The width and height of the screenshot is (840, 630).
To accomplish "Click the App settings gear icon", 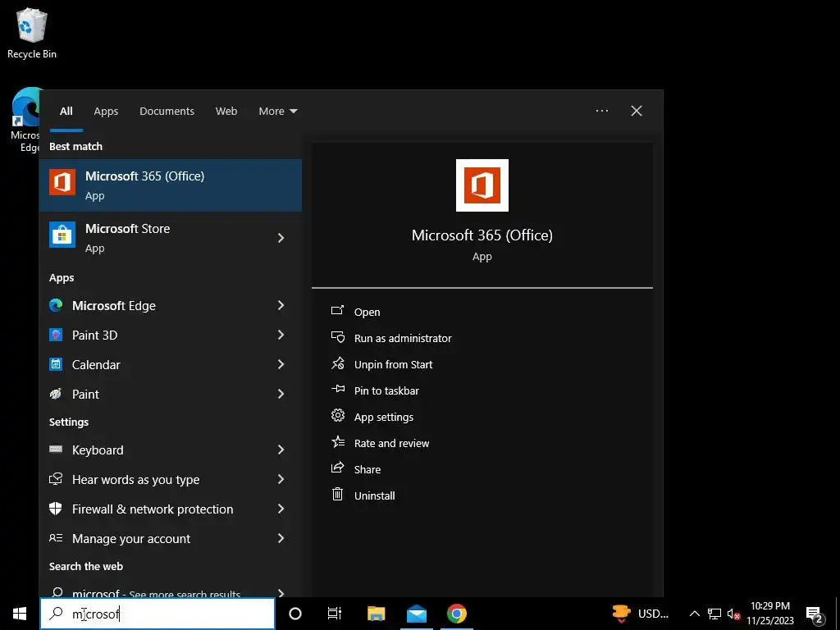I will coord(337,415).
